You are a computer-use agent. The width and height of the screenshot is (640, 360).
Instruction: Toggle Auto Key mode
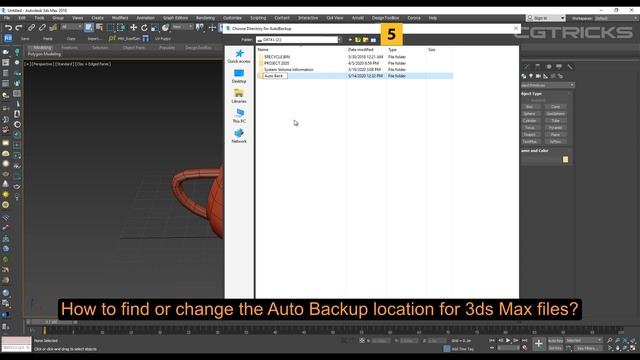pos(555,340)
